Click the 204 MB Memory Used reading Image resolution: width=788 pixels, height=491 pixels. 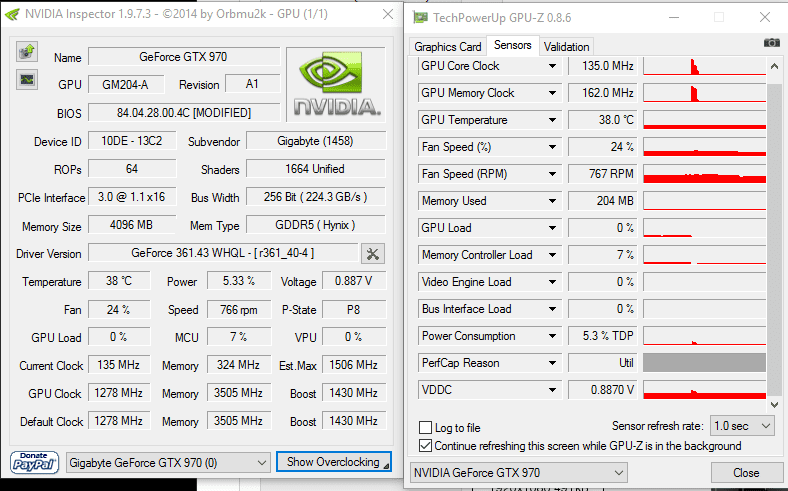[x=603, y=201]
